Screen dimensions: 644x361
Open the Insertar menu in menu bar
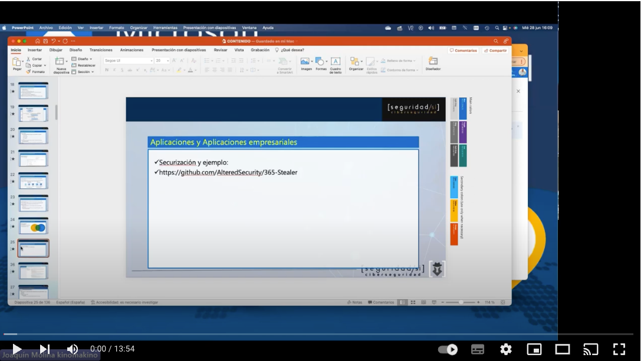[x=96, y=28]
